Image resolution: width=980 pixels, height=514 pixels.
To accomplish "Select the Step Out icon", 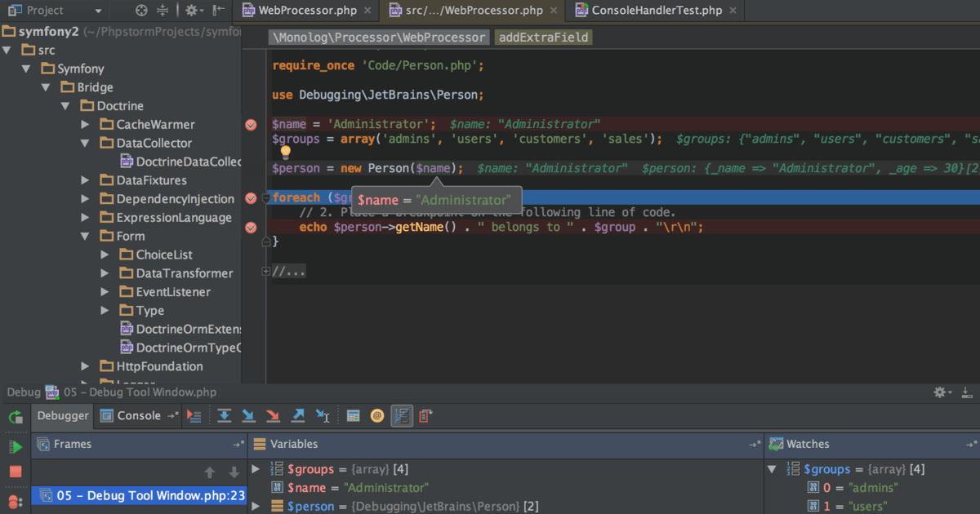I will tap(298, 416).
